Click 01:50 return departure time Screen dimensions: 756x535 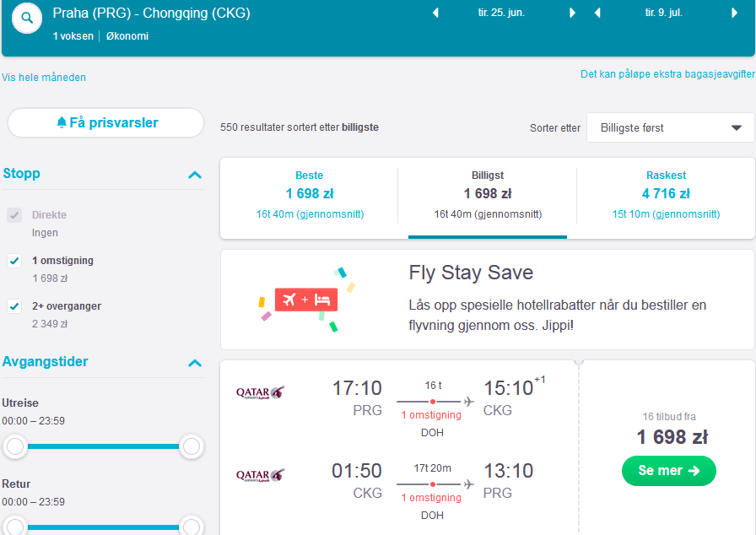[357, 471]
